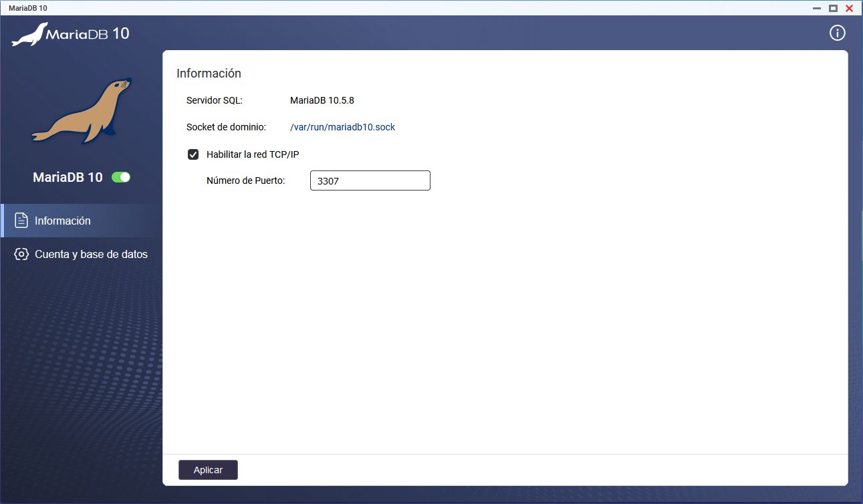
Task: Click the sea lion mascot image
Action: point(82,111)
